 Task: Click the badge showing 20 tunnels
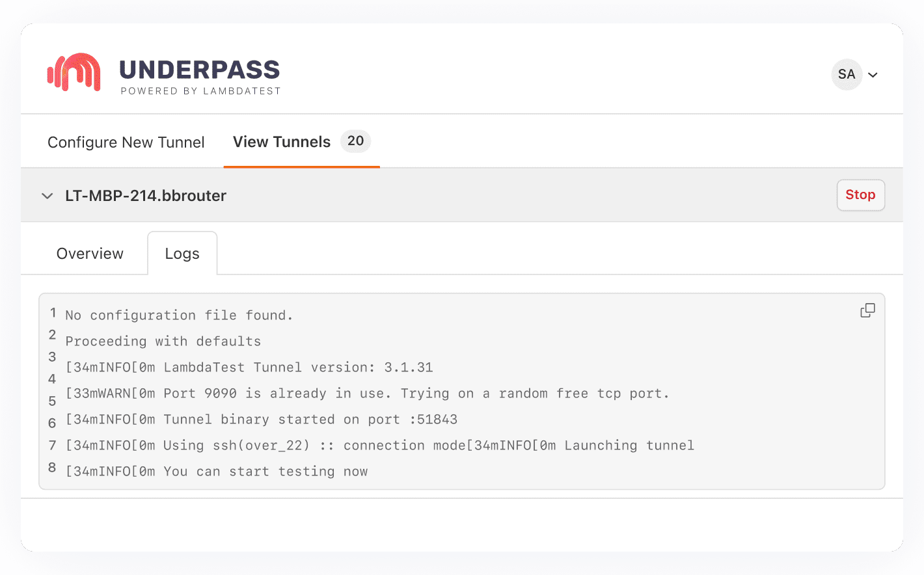355,140
